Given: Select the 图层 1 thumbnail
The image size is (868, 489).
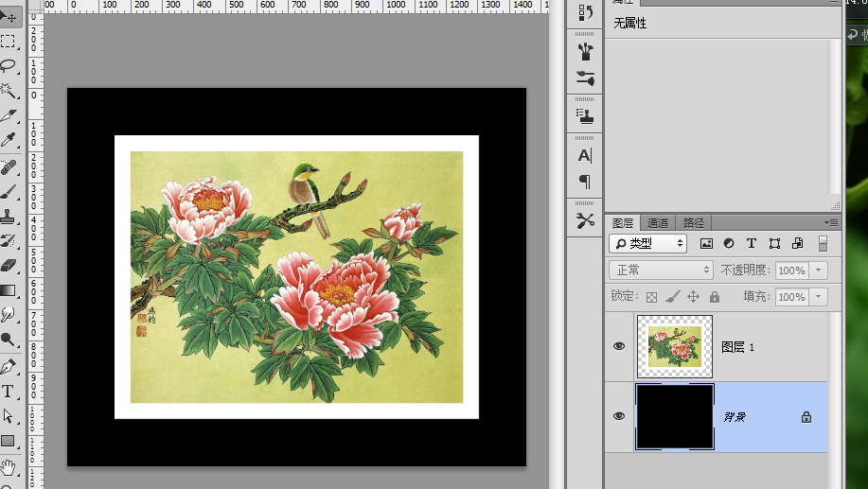Looking at the screenshot, I should click(x=675, y=346).
